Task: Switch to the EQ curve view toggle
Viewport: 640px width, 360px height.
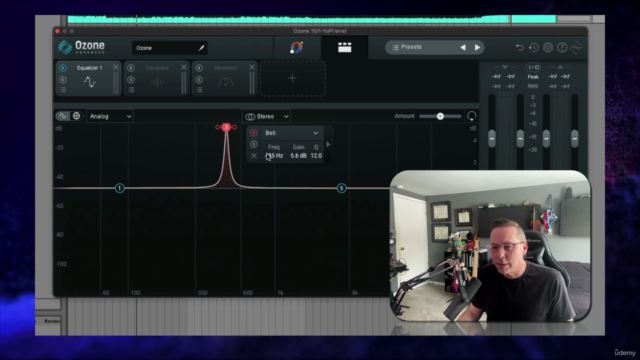Action: coord(63,116)
